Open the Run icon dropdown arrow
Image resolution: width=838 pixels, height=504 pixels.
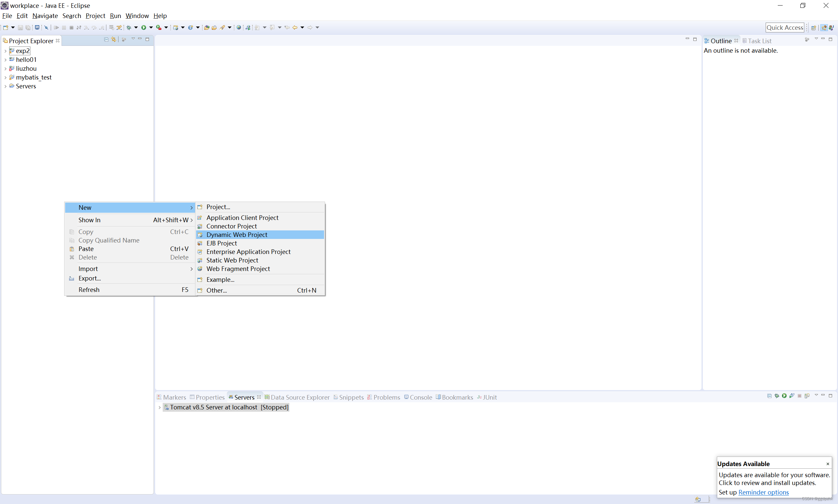(151, 27)
